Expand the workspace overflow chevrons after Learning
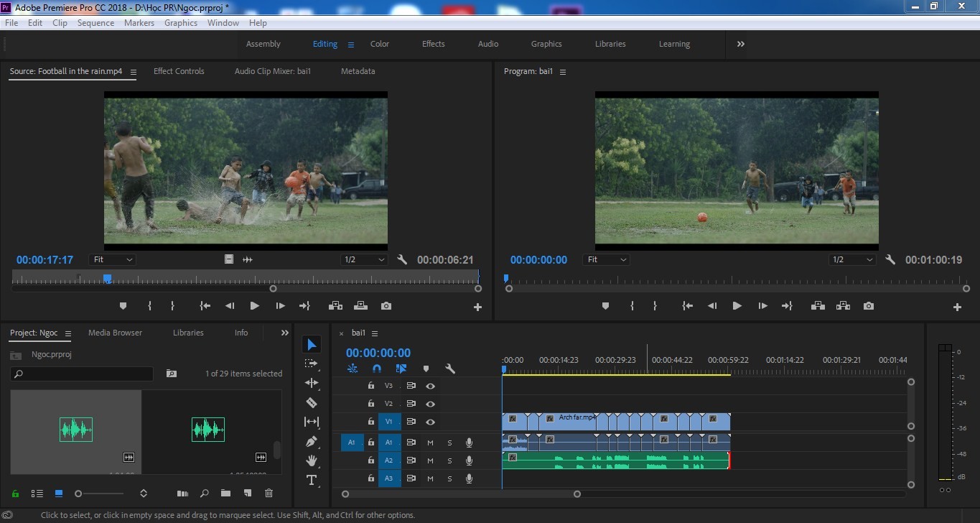Screen dimensions: 980x523 pos(740,44)
